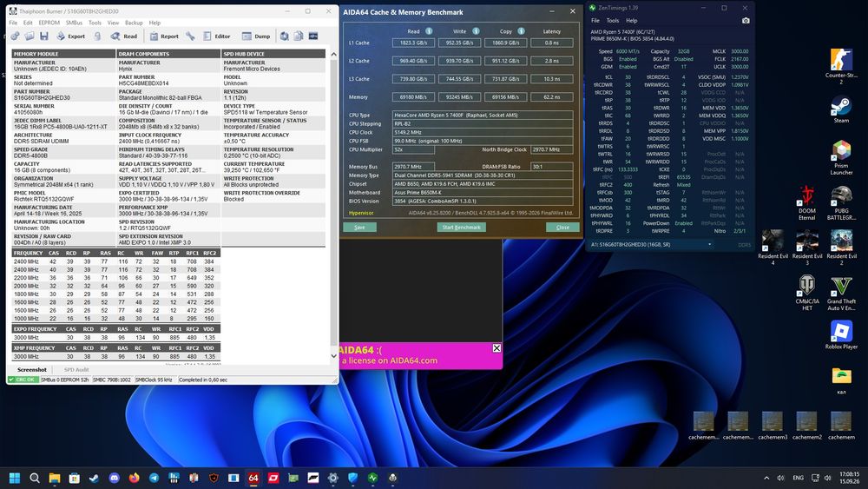
Task: Click the Close button in AIDA64 benchmark
Action: pos(562,227)
